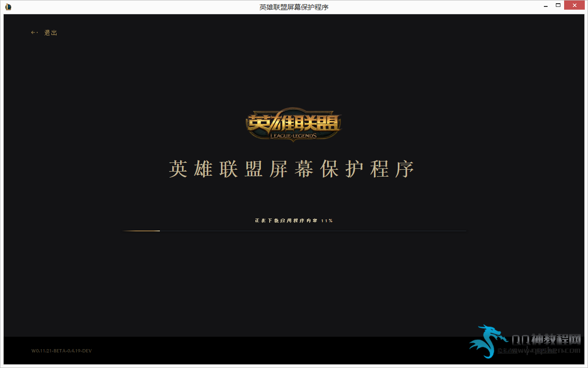Click the download status text showing 11%
This screenshot has width=588, height=368.
[294, 221]
